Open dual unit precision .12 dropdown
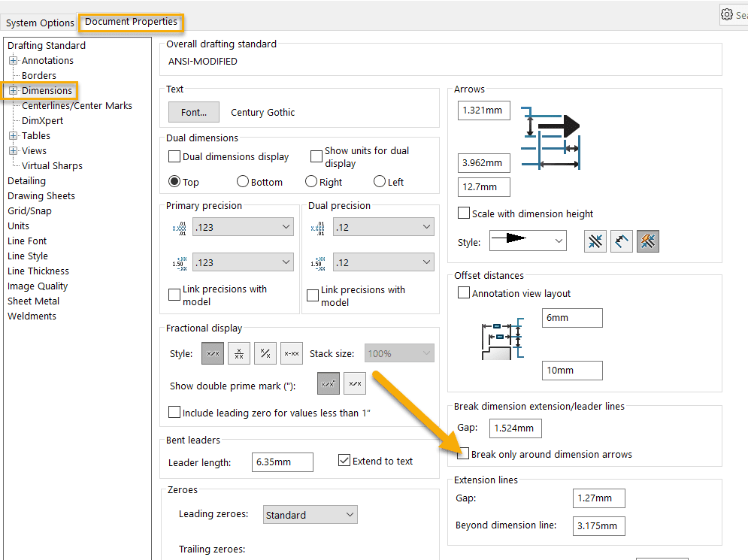The image size is (748, 560). [x=383, y=227]
